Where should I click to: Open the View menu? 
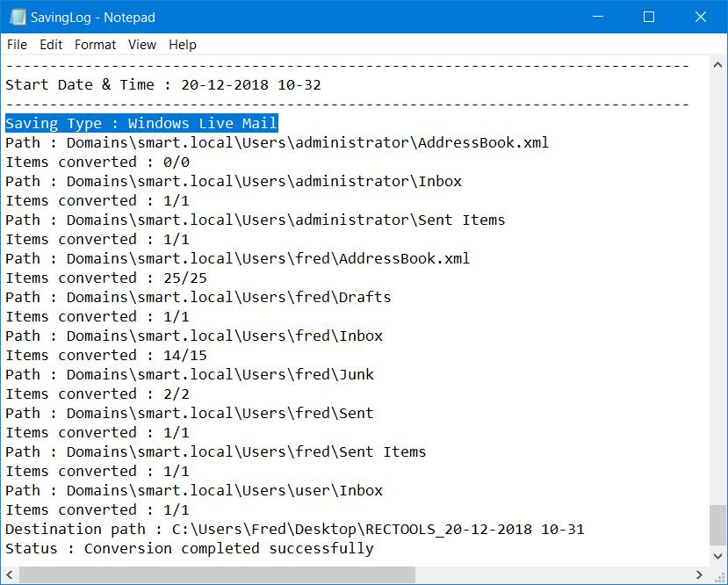coord(142,45)
